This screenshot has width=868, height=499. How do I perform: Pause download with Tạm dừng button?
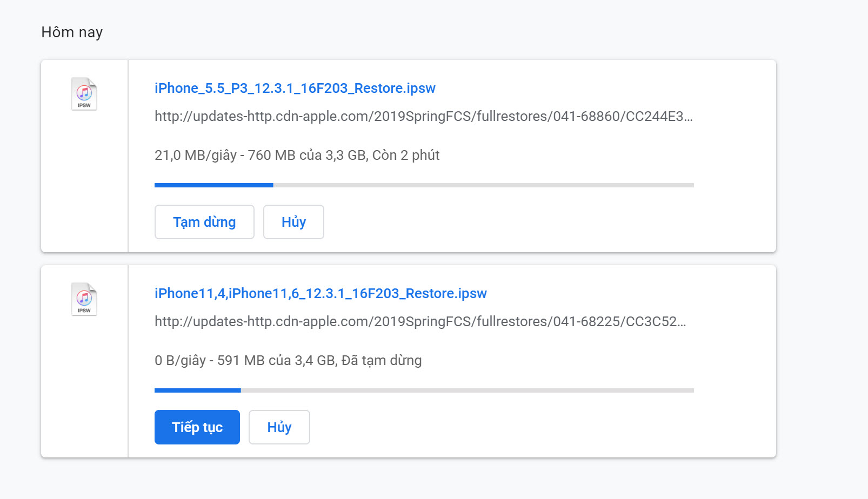[x=204, y=222]
